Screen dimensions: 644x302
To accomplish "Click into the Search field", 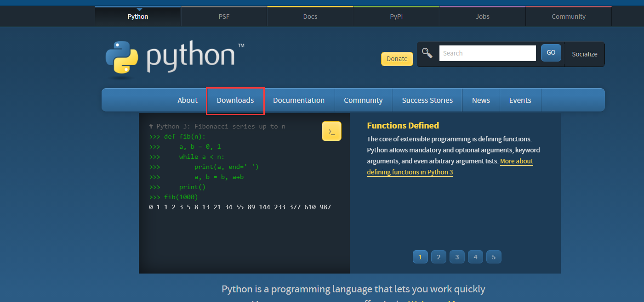I will tap(488, 53).
